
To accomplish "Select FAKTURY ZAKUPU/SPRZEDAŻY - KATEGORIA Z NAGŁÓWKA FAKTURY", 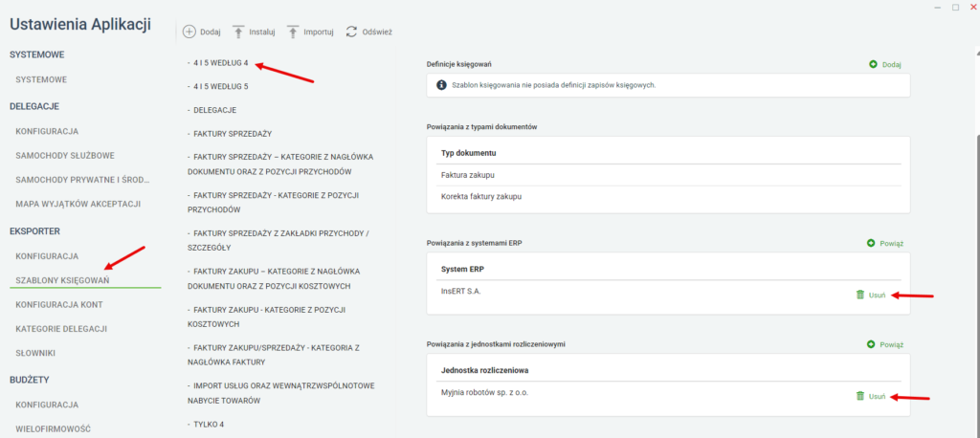I will point(273,355).
